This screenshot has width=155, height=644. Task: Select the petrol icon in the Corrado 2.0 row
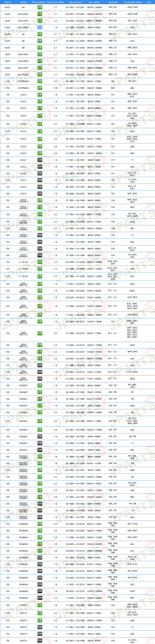[x=40, y=81]
